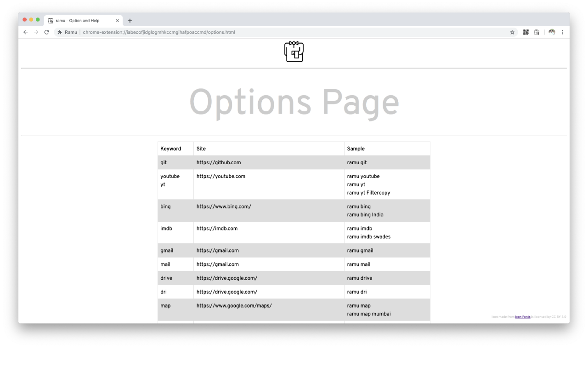The width and height of the screenshot is (588, 368).
Task: Open the QR code extension icon
Action: click(x=526, y=32)
